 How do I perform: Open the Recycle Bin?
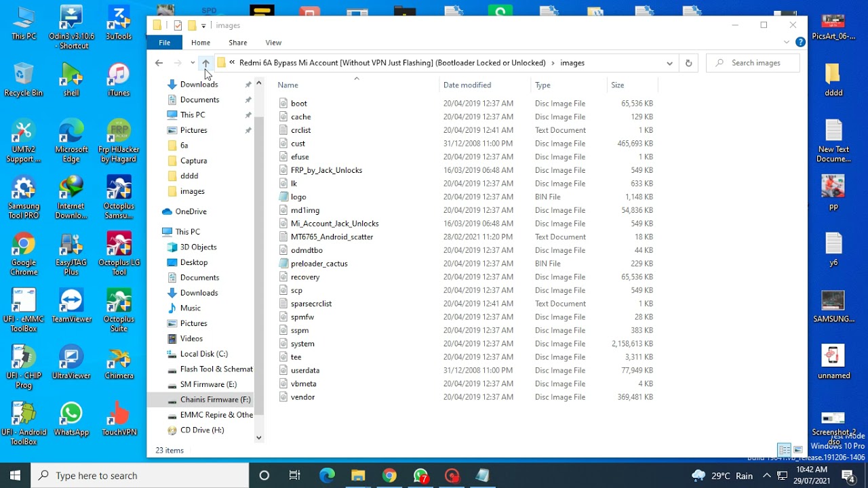pos(24,80)
